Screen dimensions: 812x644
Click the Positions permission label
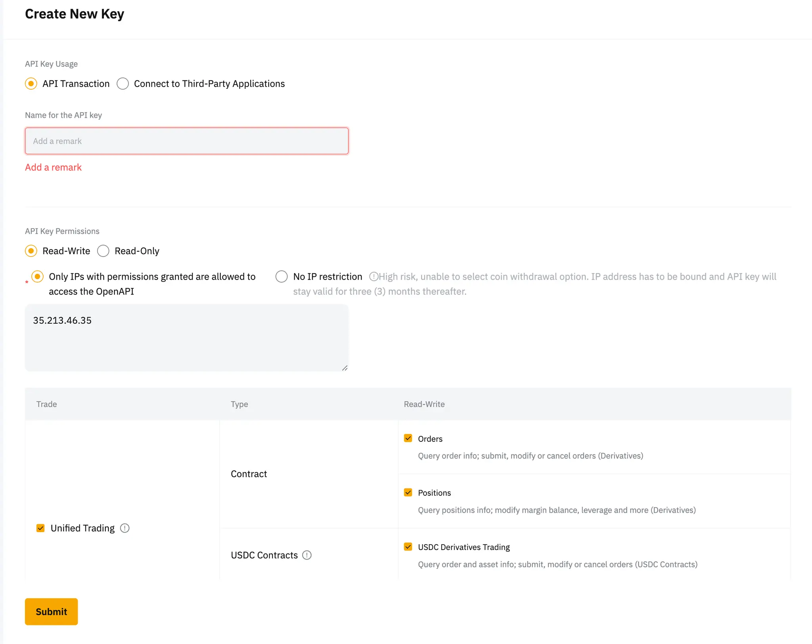pyautogui.click(x=434, y=493)
